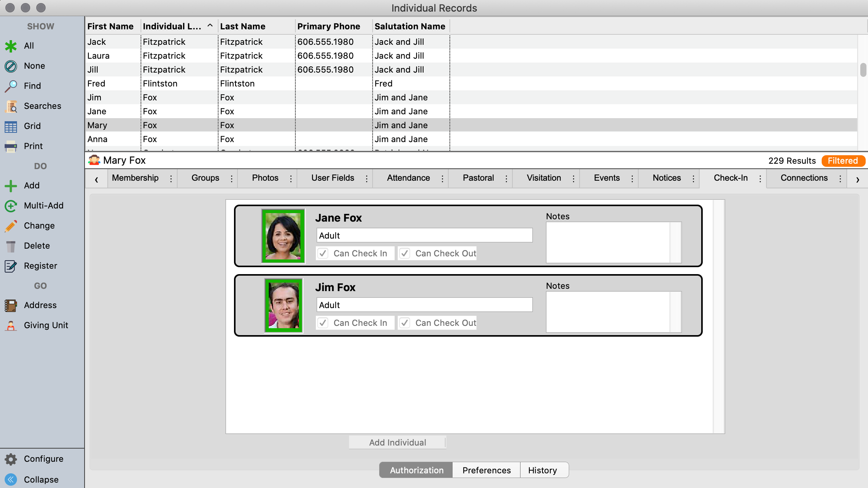Switch to the Preferences segment
Viewport: 868px width, 488px height.
pos(486,470)
